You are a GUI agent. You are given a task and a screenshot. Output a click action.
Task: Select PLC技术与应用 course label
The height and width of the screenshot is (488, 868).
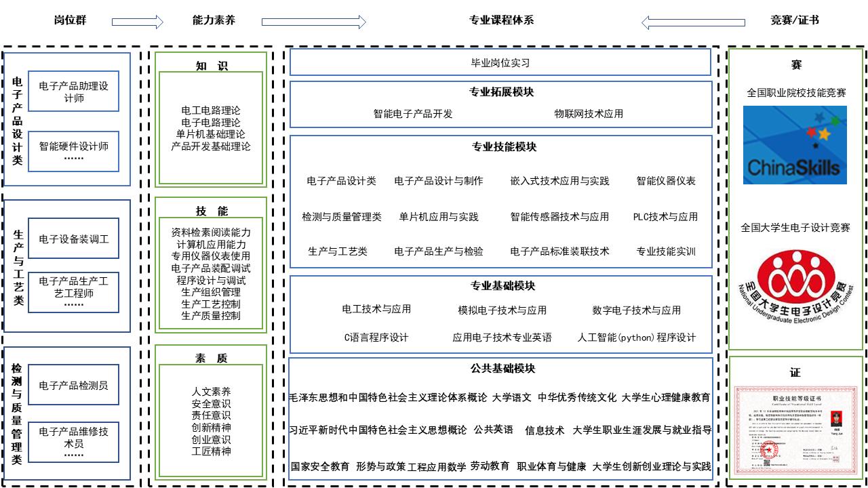tap(665, 217)
